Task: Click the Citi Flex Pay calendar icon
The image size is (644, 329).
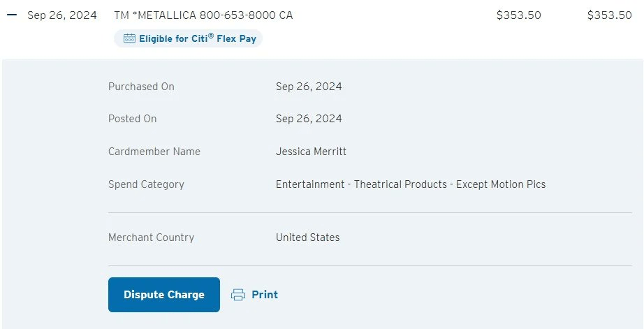Action: tap(129, 39)
